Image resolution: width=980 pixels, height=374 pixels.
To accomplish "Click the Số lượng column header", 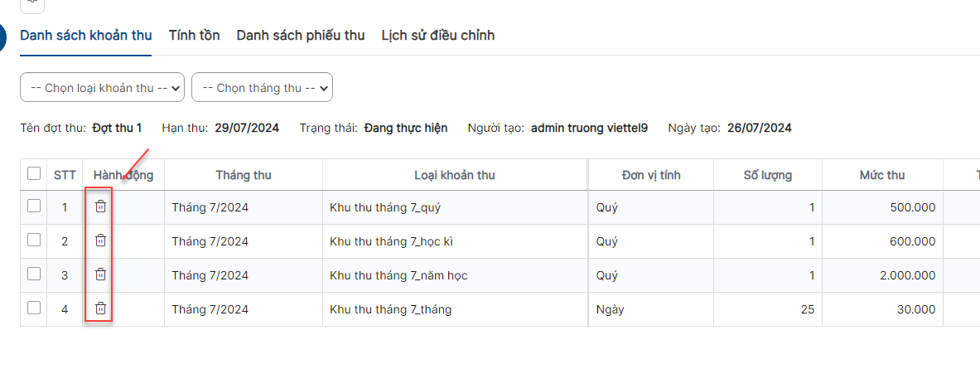I will (x=768, y=175).
